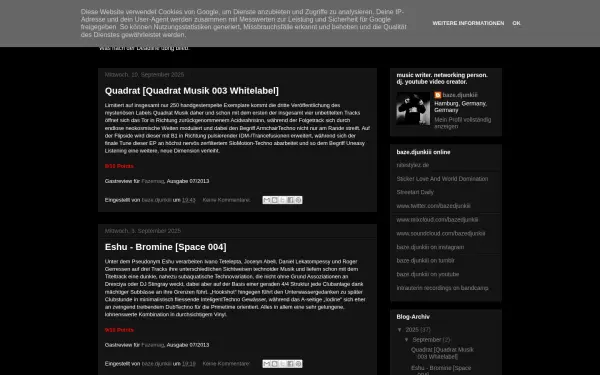Open the baze.djunkii profile photo
This screenshot has height=375, width=600.
pos(413,108)
